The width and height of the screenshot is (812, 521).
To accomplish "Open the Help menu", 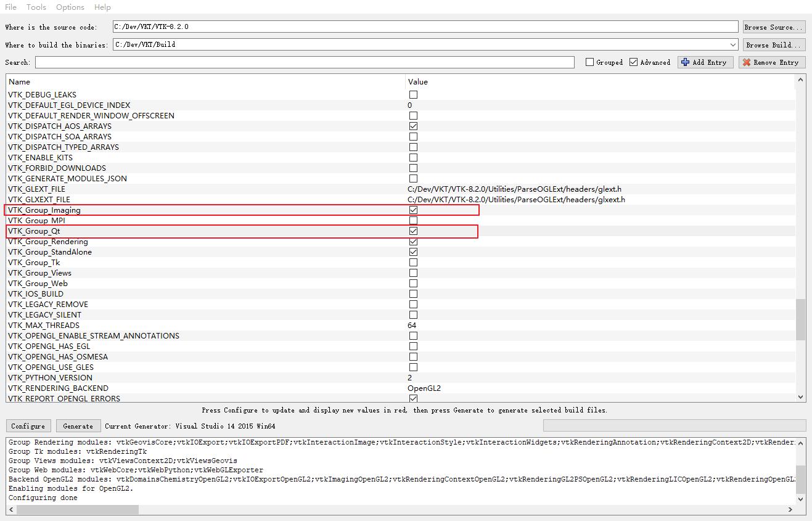I will (102, 7).
